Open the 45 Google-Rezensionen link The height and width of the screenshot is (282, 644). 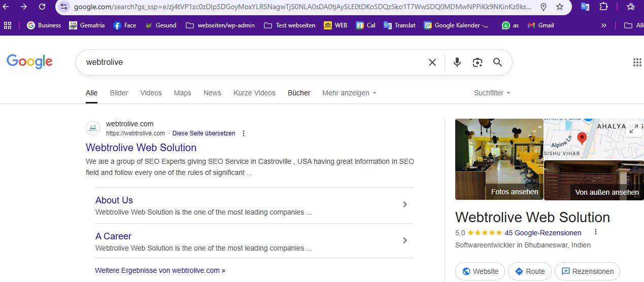pos(543,233)
